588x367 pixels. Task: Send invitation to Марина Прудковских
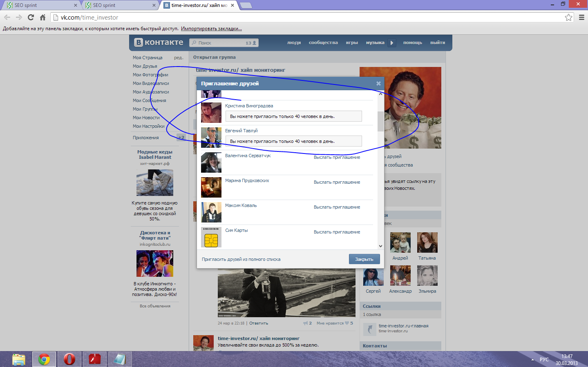[337, 182]
